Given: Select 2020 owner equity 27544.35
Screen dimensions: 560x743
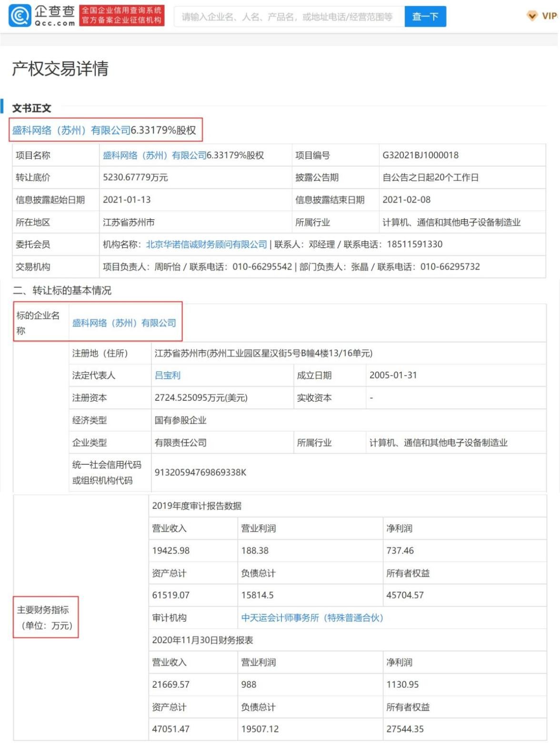Looking at the screenshot, I should [x=405, y=729].
